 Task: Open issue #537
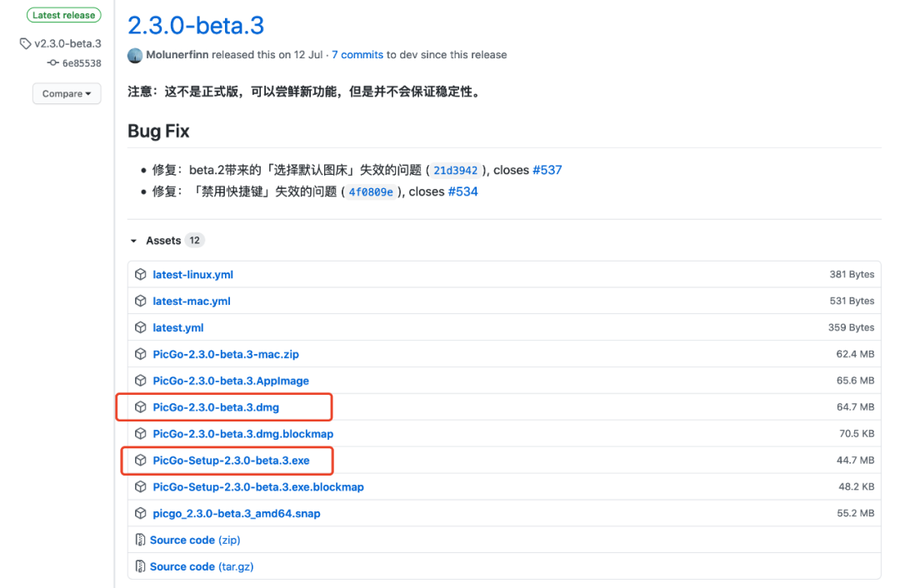[x=547, y=170]
